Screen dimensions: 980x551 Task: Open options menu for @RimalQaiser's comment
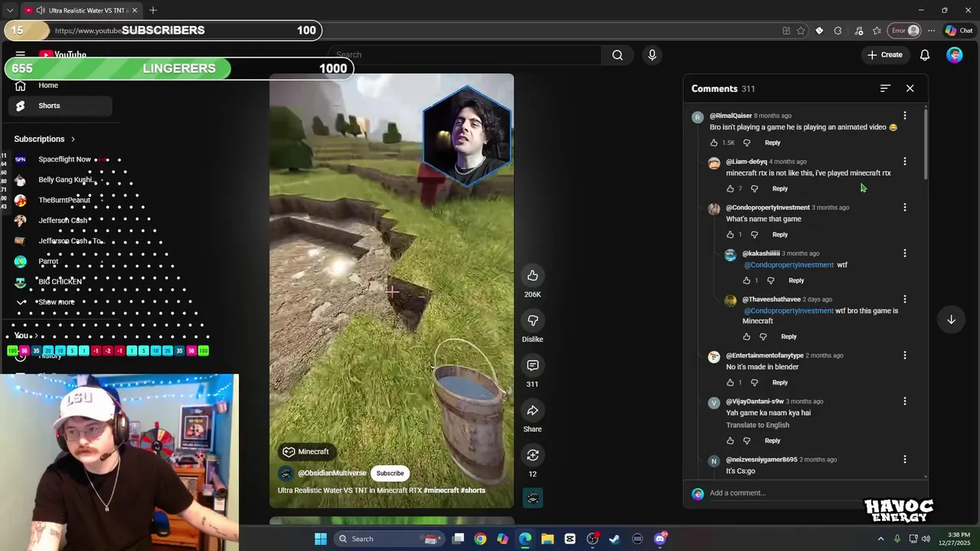click(904, 116)
